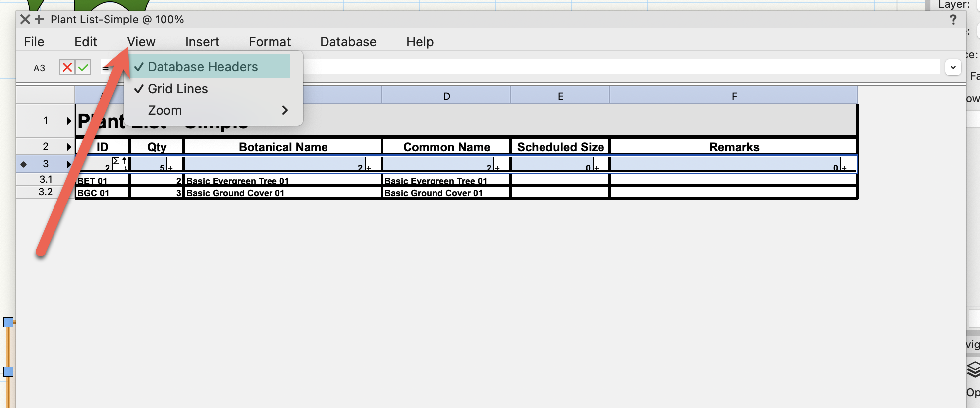Open the formula bar dropdown arrow
980x408 pixels.
click(x=953, y=67)
